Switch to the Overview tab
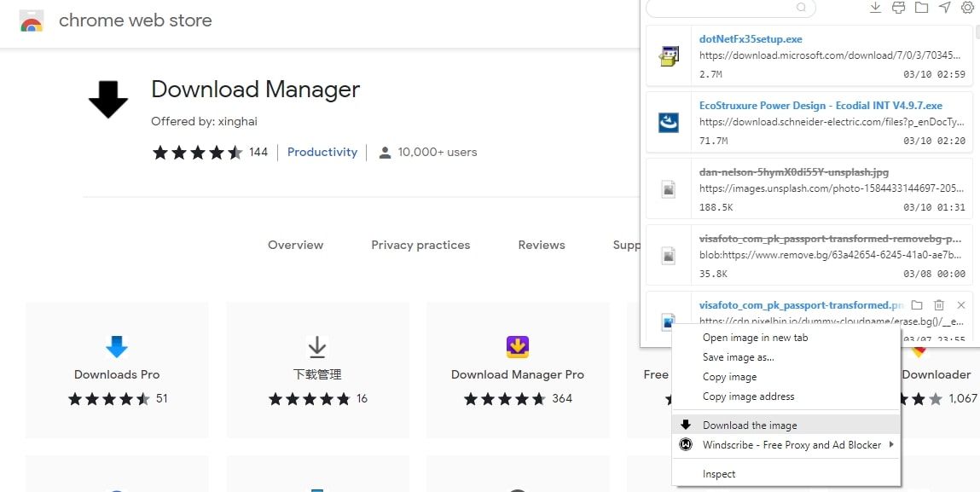Image resolution: width=980 pixels, height=492 pixels. 296,245
